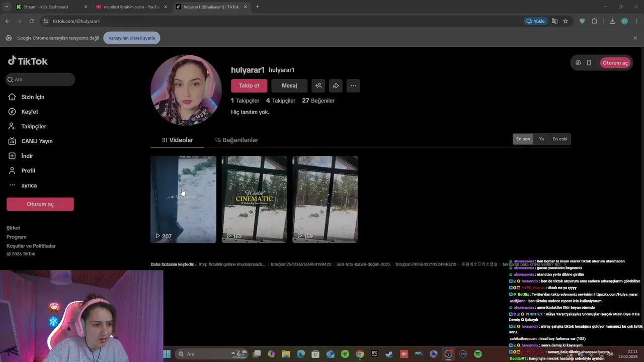The width and height of the screenshot is (644, 362).
Task: Open OBS Studio from the taskbar
Action: click(448, 354)
